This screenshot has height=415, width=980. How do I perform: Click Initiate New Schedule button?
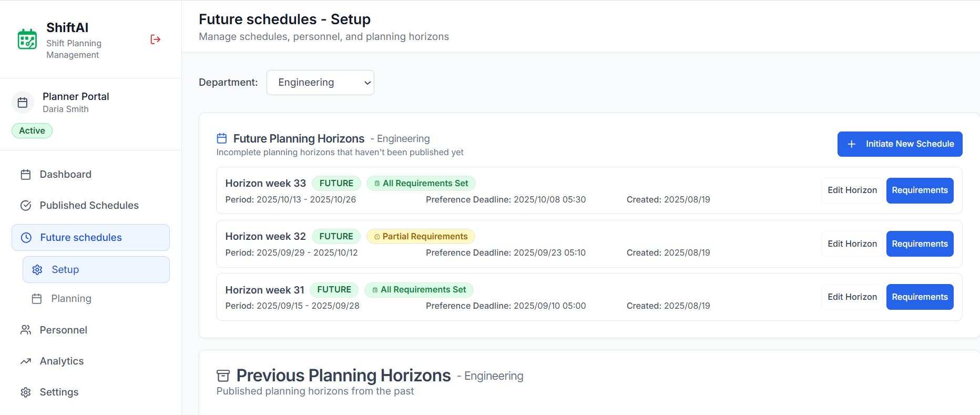(x=900, y=144)
